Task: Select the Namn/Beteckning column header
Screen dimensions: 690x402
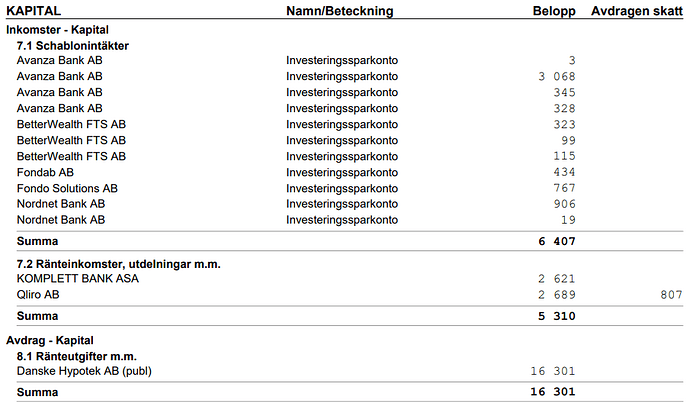Action: tap(339, 11)
